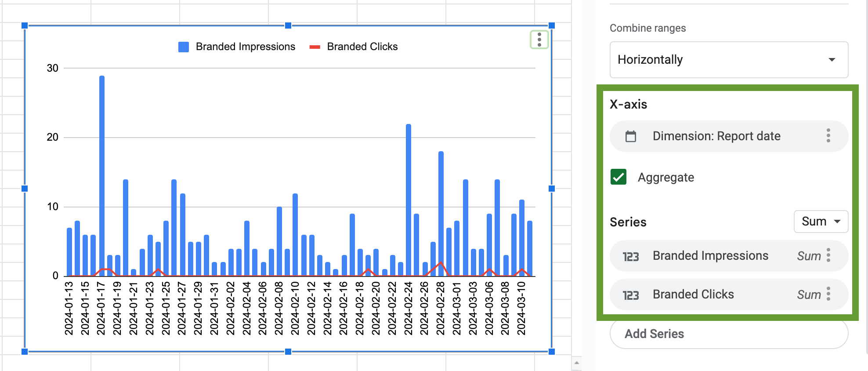Image resolution: width=868 pixels, height=371 pixels.
Task: Click the 123 icon beside Branded Impressions
Action: click(x=631, y=256)
